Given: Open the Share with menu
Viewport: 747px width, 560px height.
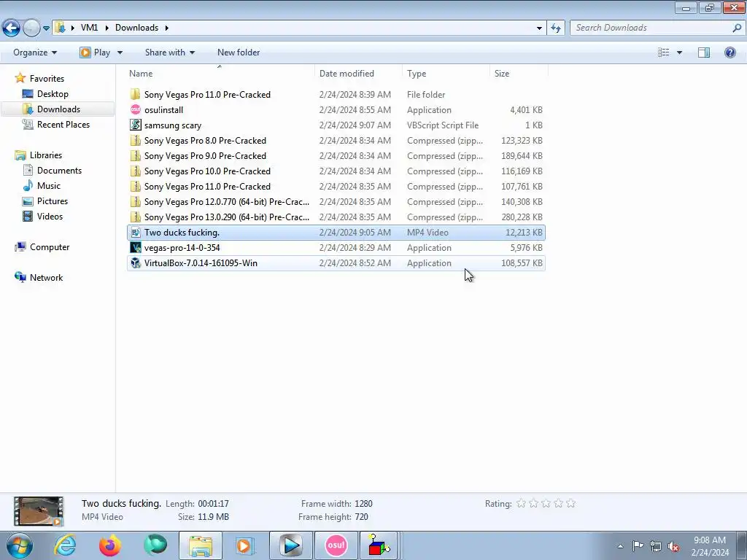Looking at the screenshot, I should (170, 52).
